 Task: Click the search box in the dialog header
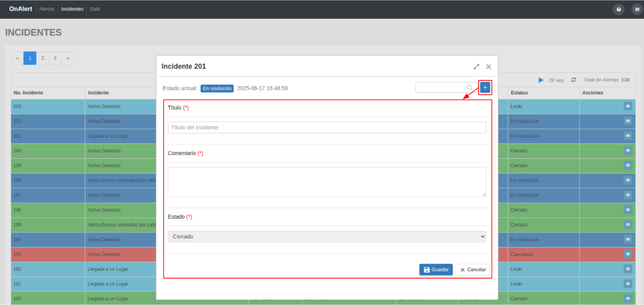point(446,87)
